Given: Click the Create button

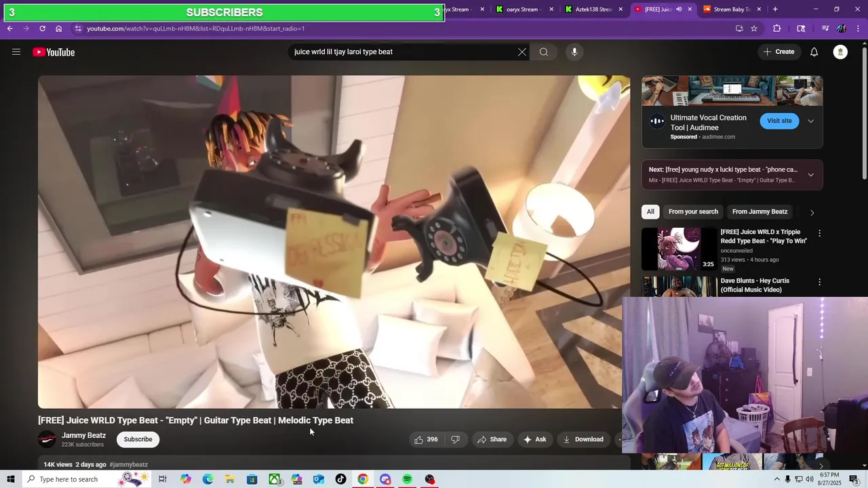Looking at the screenshot, I should pyautogui.click(x=779, y=52).
